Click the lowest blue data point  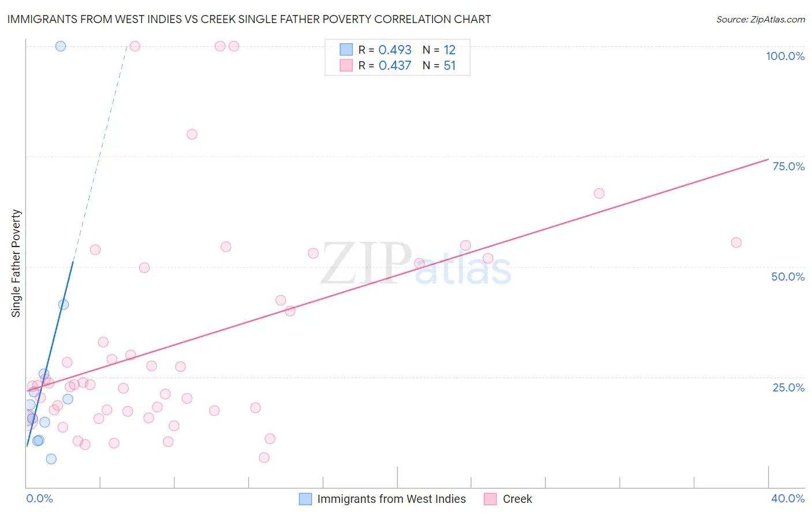[x=51, y=459]
